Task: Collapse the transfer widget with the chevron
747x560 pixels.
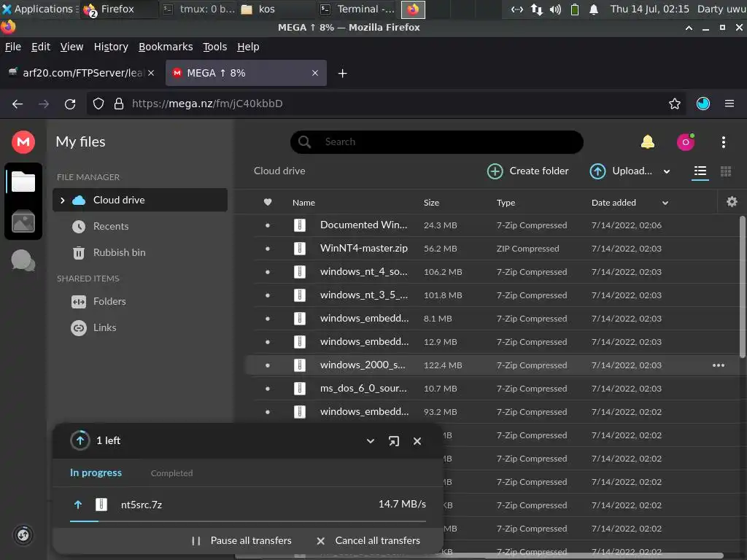Action: click(370, 441)
